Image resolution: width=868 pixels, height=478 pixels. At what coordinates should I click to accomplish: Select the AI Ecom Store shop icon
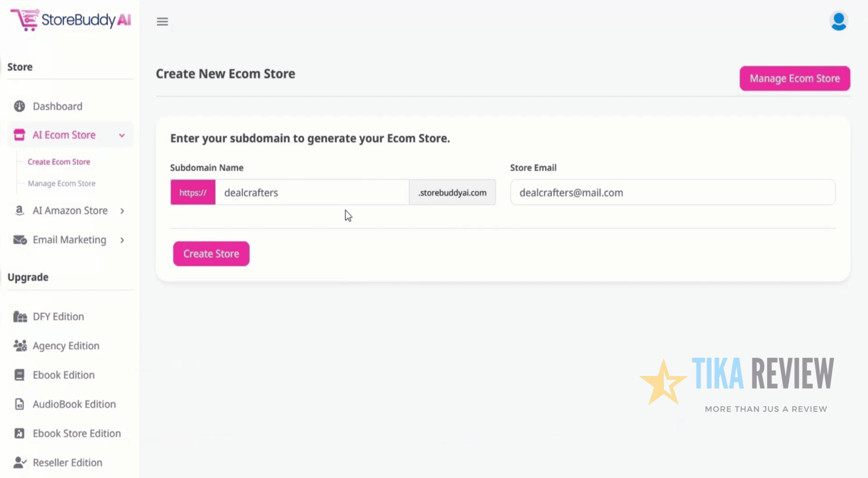click(19, 134)
